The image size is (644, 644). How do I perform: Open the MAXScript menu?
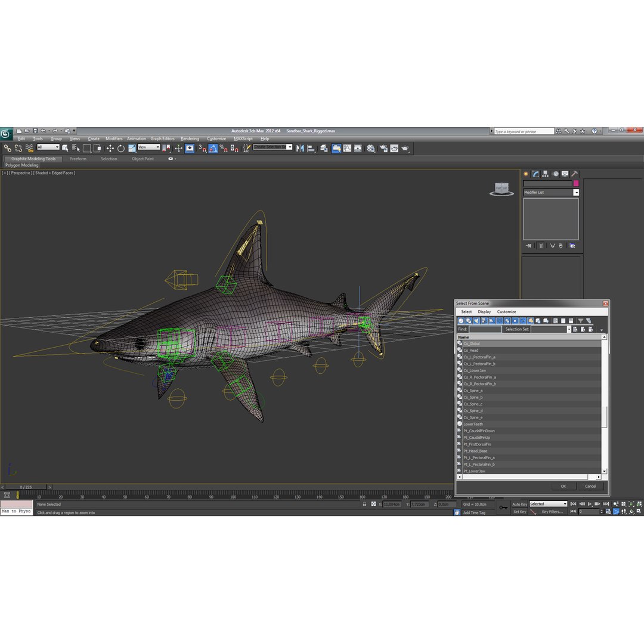(243, 139)
